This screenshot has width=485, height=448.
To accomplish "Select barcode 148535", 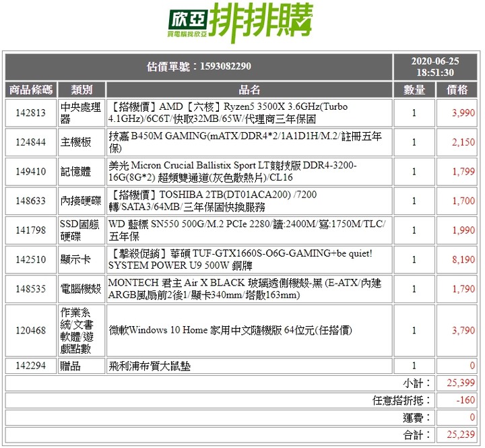I will click(30, 289).
